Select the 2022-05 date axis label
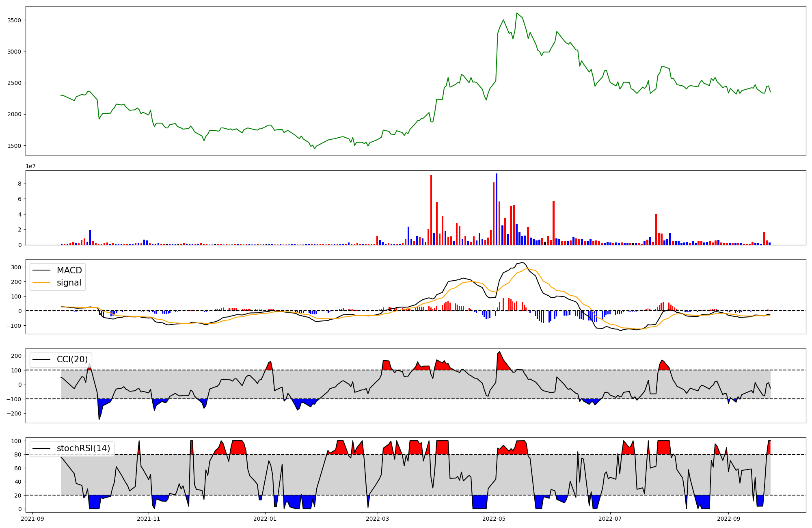Image resolution: width=812 pixels, height=528 pixels. click(x=494, y=519)
